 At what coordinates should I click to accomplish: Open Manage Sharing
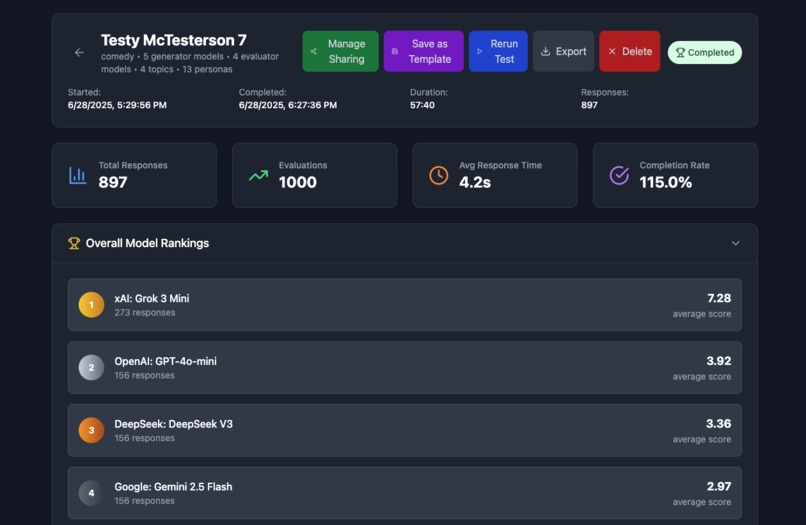pyautogui.click(x=340, y=51)
